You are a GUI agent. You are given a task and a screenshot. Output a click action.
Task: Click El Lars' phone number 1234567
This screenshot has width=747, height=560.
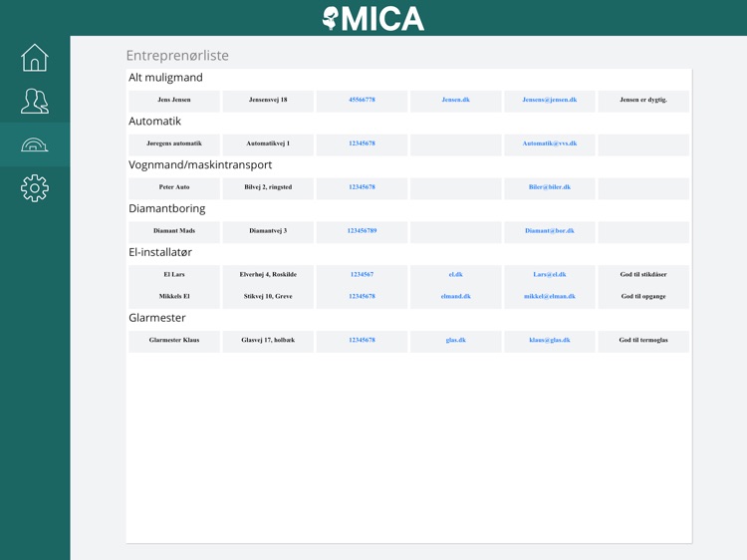(x=362, y=274)
